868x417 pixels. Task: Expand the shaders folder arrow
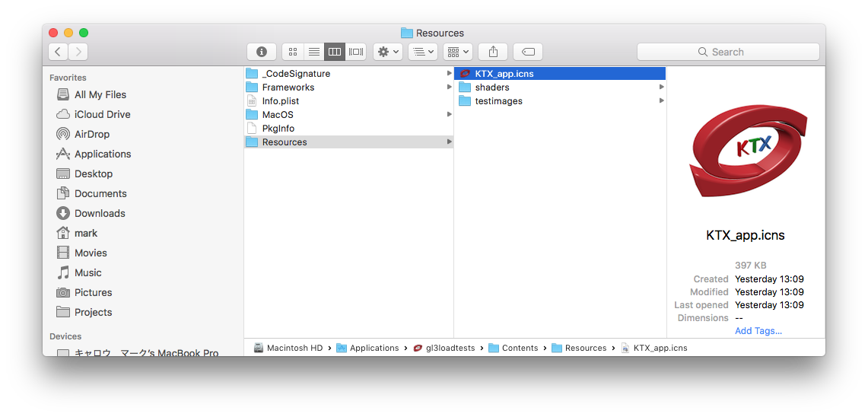(661, 88)
